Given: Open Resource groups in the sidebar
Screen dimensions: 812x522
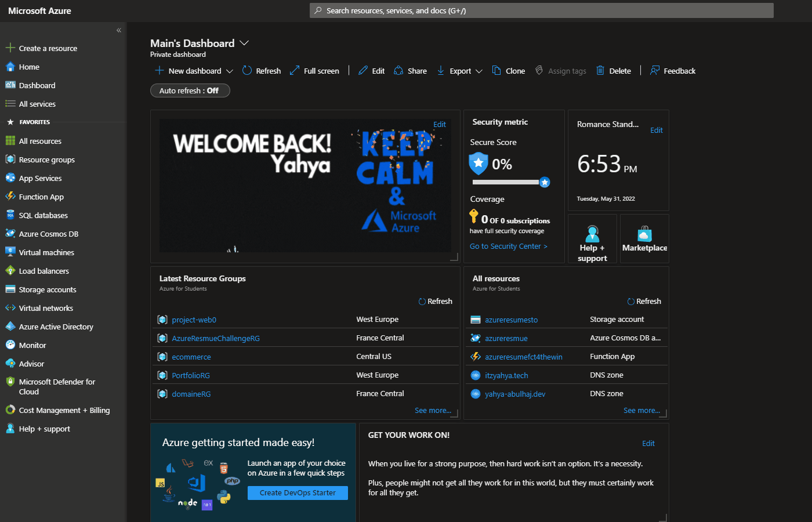Looking at the screenshot, I should coord(46,159).
